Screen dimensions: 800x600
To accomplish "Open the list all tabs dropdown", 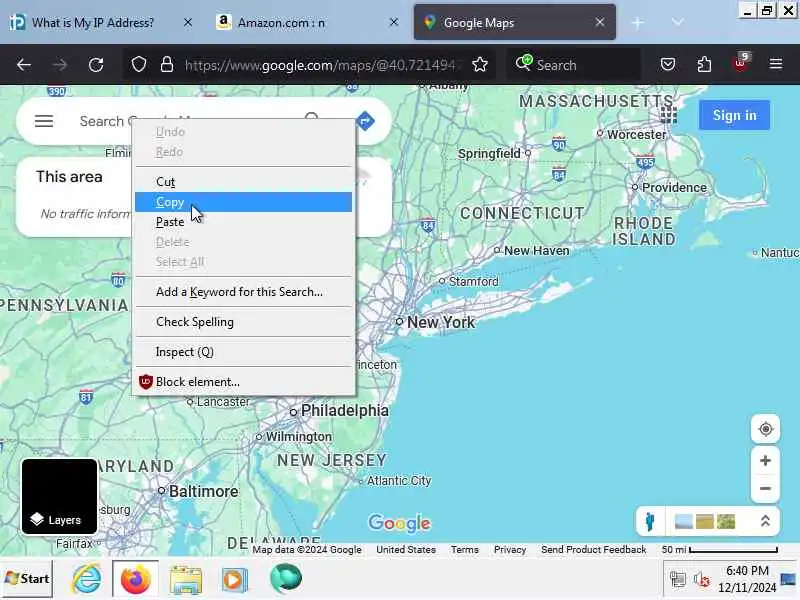I will click(678, 22).
